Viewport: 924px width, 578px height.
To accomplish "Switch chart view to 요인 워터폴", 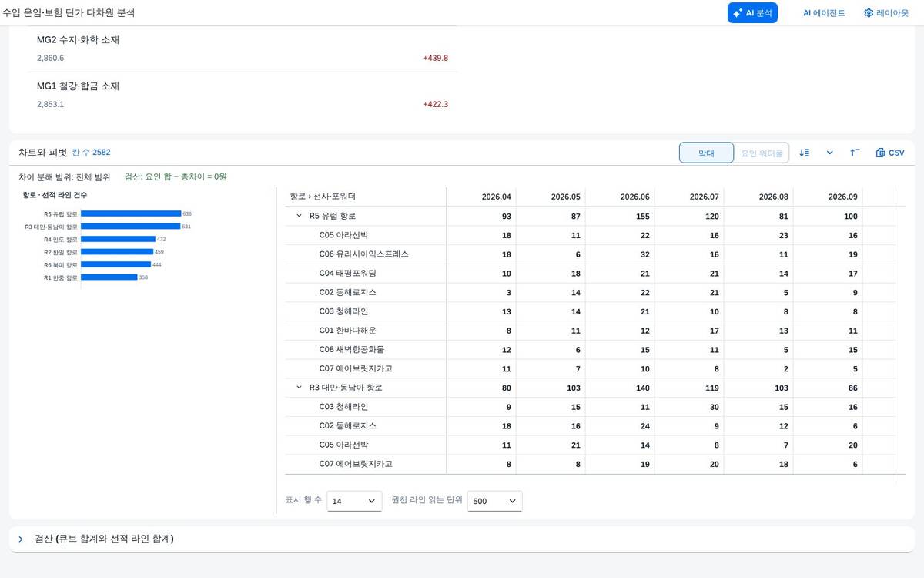I will point(762,153).
